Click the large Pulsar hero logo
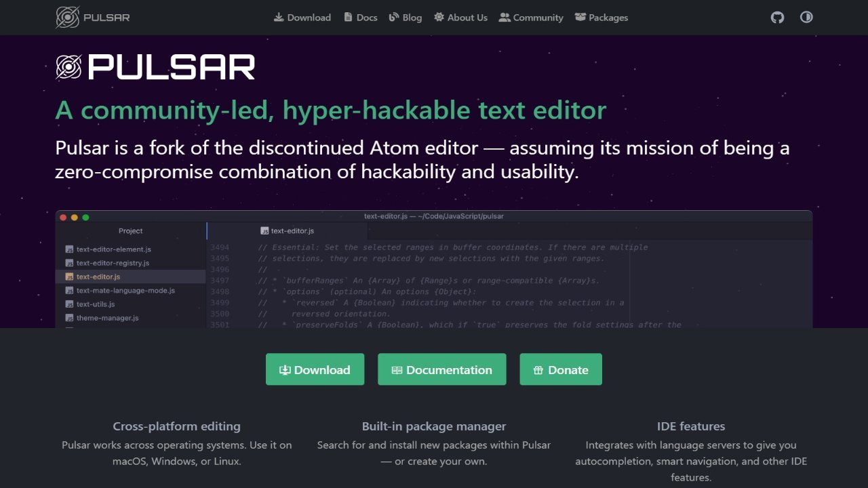The image size is (868, 488). click(x=155, y=67)
